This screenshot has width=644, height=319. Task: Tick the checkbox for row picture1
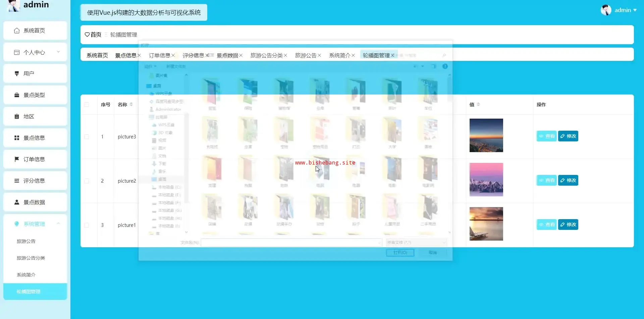click(x=87, y=225)
